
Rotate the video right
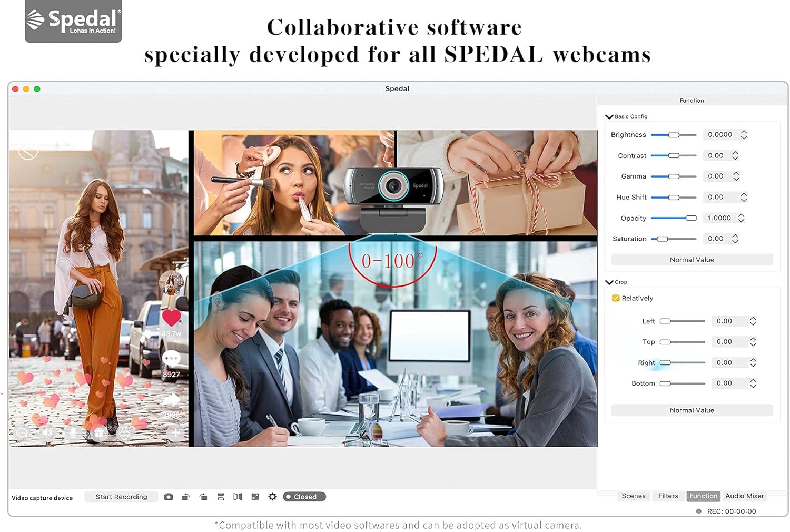pyautogui.click(x=203, y=496)
